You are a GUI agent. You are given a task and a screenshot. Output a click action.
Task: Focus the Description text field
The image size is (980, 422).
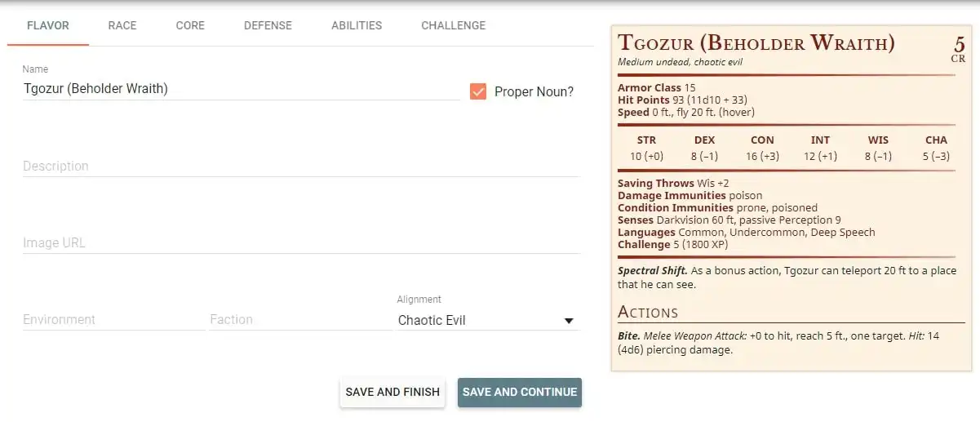pyautogui.click(x=301, y=166)
